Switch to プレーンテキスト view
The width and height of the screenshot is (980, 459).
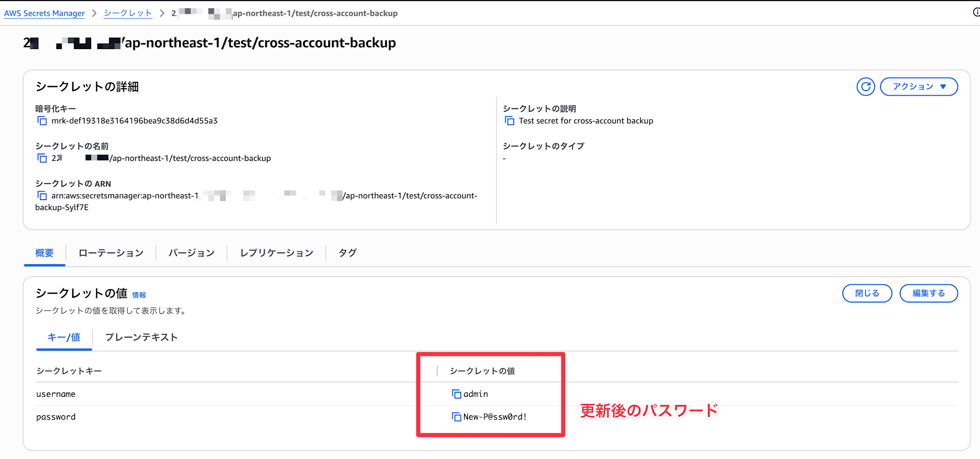click(x=141, y=337)
